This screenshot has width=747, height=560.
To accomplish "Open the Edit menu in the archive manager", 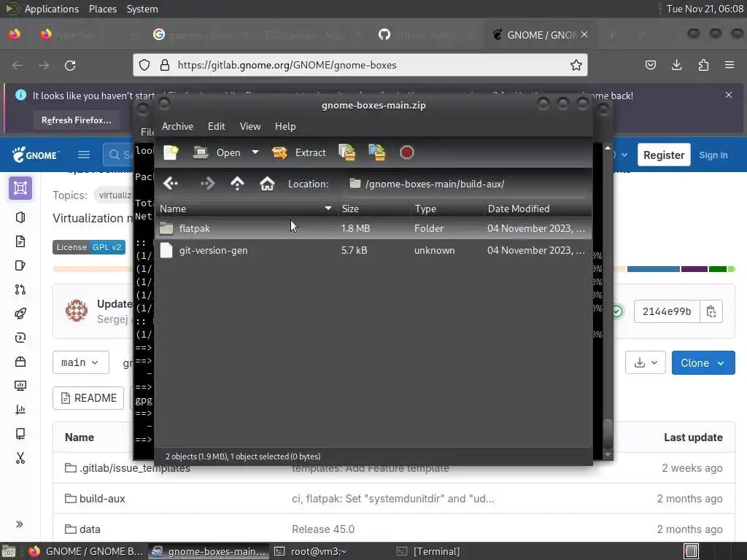I will click(x=216, y=126).
